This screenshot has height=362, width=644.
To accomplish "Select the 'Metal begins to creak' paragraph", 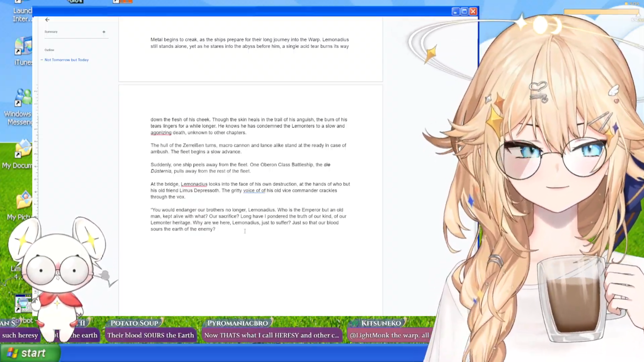I will pos(249,43).
